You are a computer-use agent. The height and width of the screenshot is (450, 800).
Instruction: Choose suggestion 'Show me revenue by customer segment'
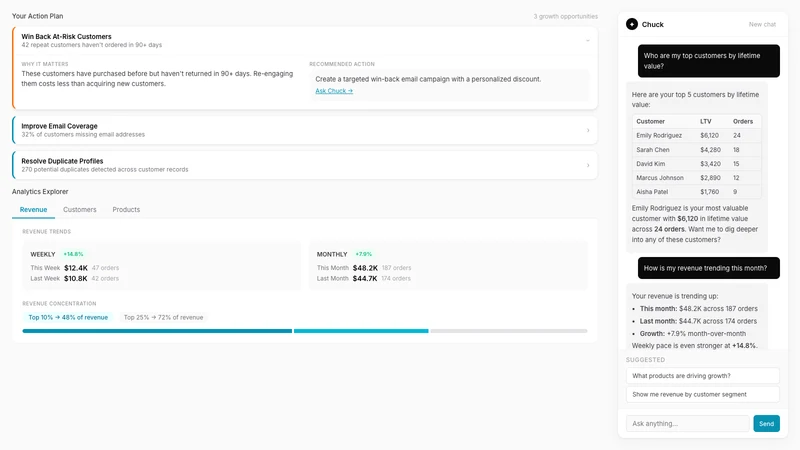pyautogui.click(x=703, y=394)
